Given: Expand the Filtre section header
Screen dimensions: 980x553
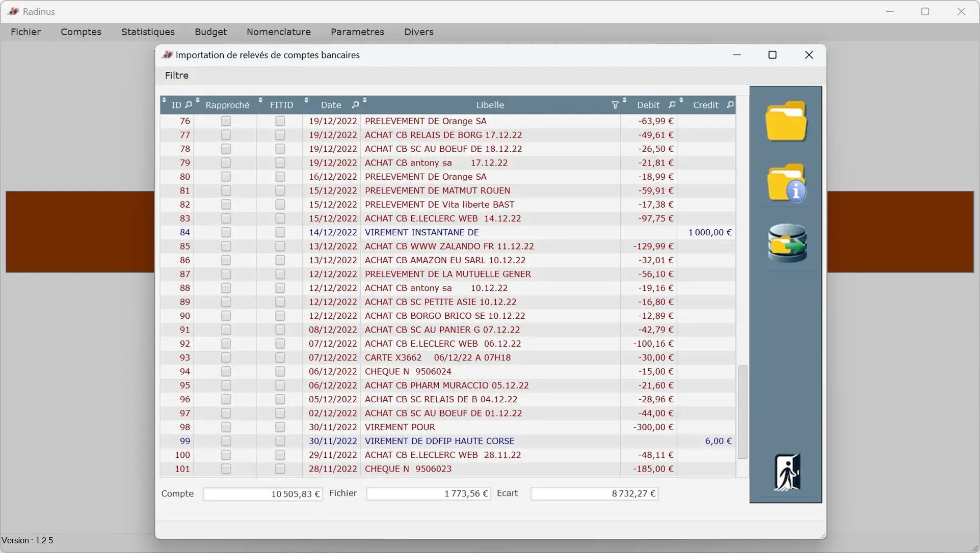Looking at the screenshot, I should click(176, 75).
